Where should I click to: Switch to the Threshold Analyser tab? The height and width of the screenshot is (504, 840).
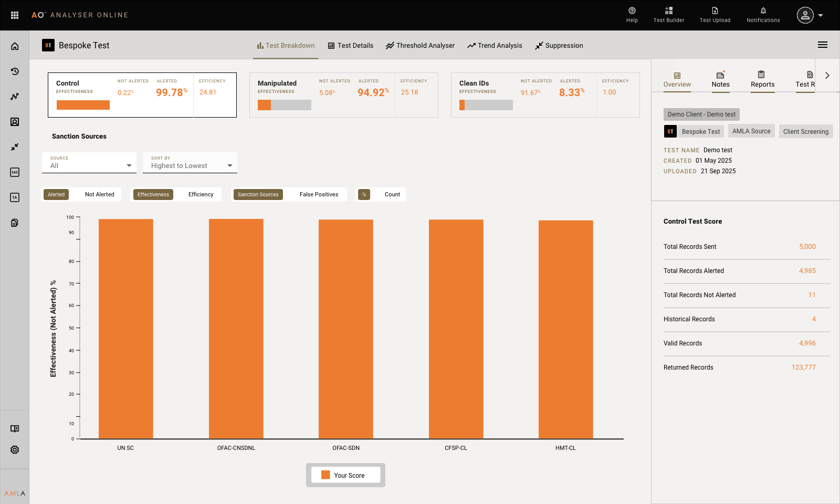pos(420,46)
